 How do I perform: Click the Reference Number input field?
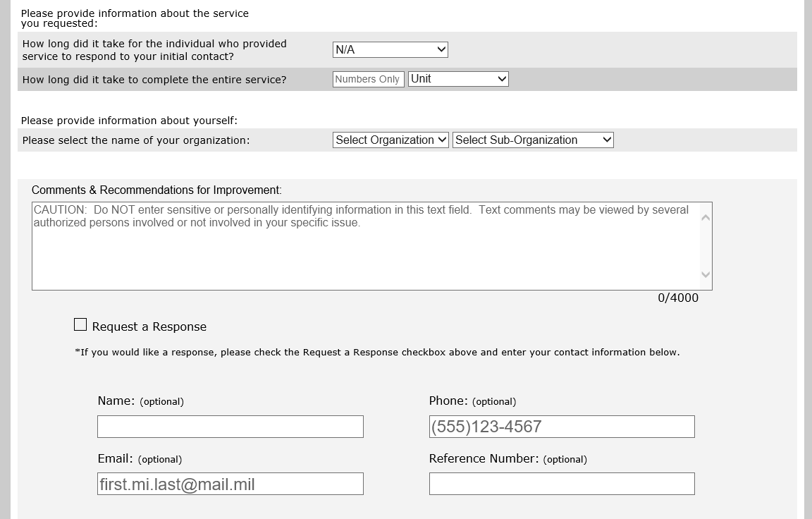click(x=562, y=484)
